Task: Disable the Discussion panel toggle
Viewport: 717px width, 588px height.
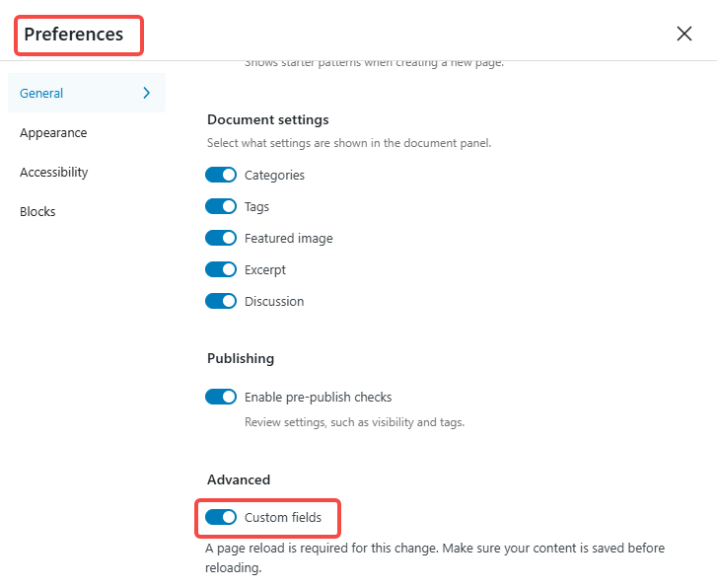Action: 221,301
